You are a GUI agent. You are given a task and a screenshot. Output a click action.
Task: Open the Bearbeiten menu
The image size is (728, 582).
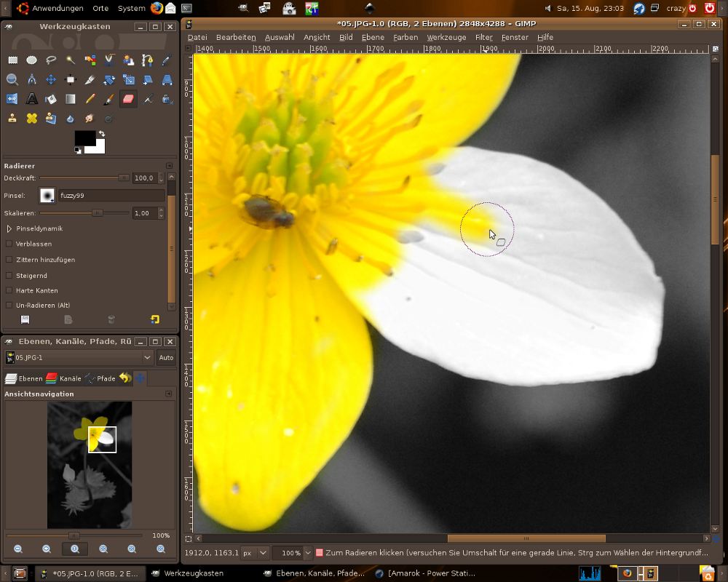pos(236,37)
